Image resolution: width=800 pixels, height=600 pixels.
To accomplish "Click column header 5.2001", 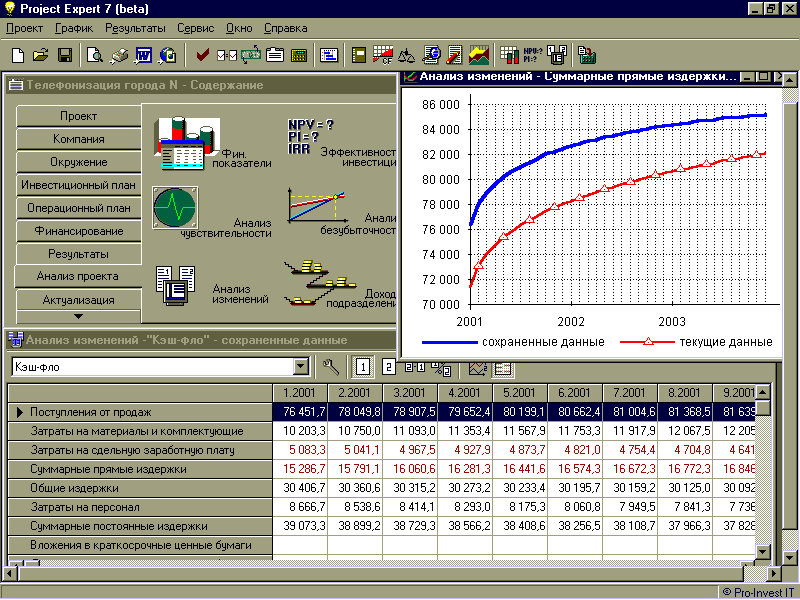I will [519, 392].
